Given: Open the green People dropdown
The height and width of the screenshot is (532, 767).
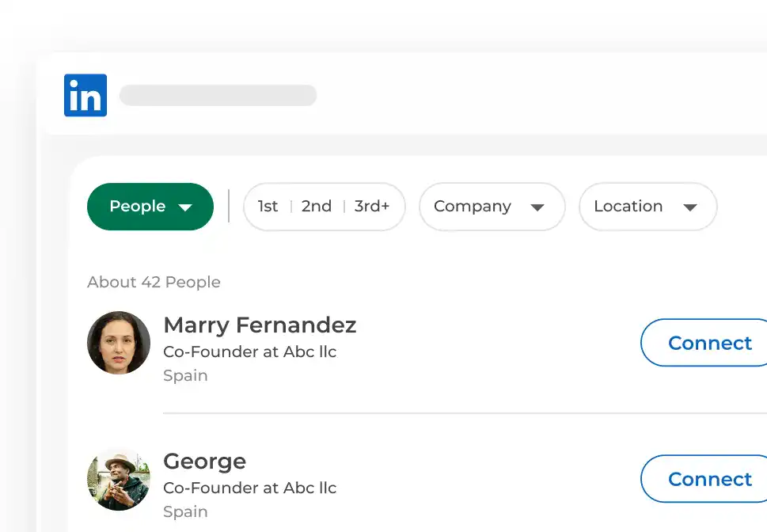Looking at the screenshot, I should point(150,207).
